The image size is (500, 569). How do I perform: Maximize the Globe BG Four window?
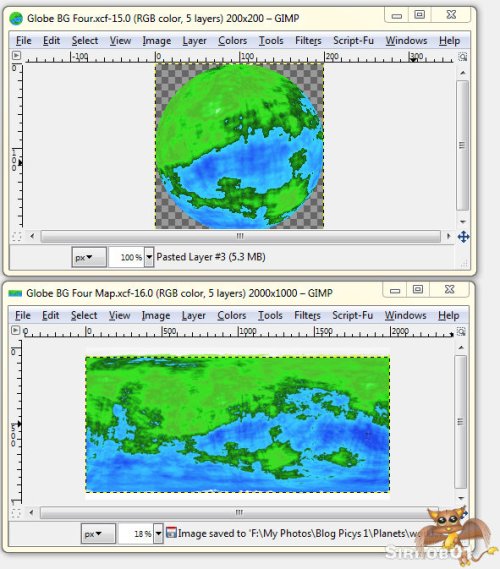(x=419, y=15)
